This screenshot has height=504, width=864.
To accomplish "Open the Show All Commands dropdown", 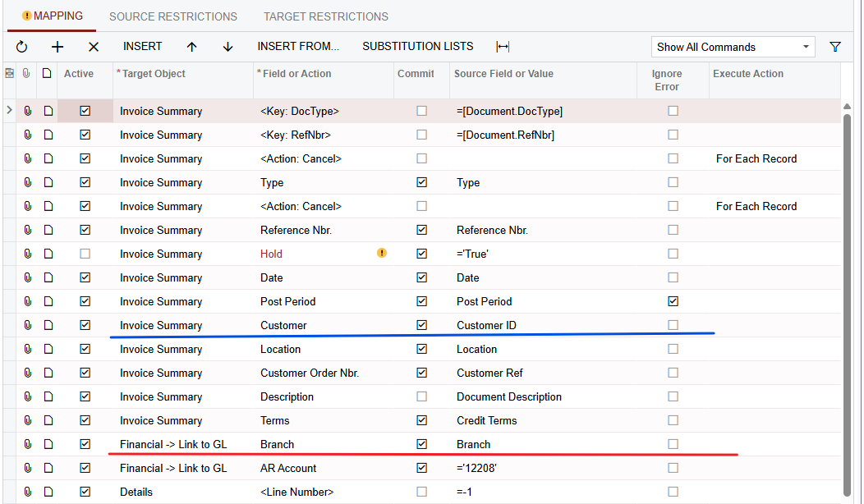I will [x=733, y=47].
